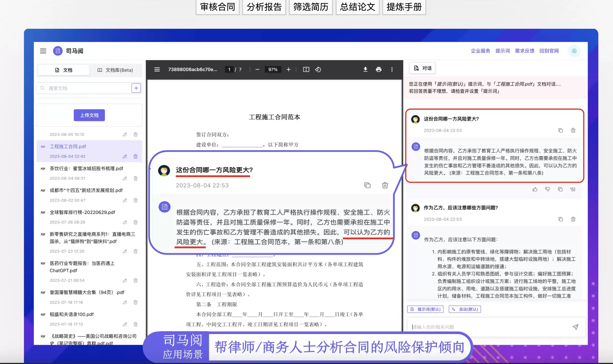Open PDF viewer more options menu

(392, 69)
